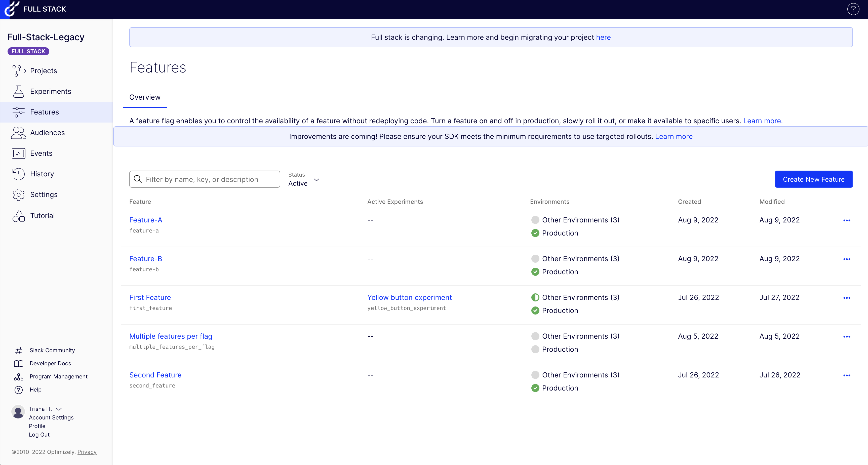Open the Slack Community link
868x465 pixels.
[52, 351]
